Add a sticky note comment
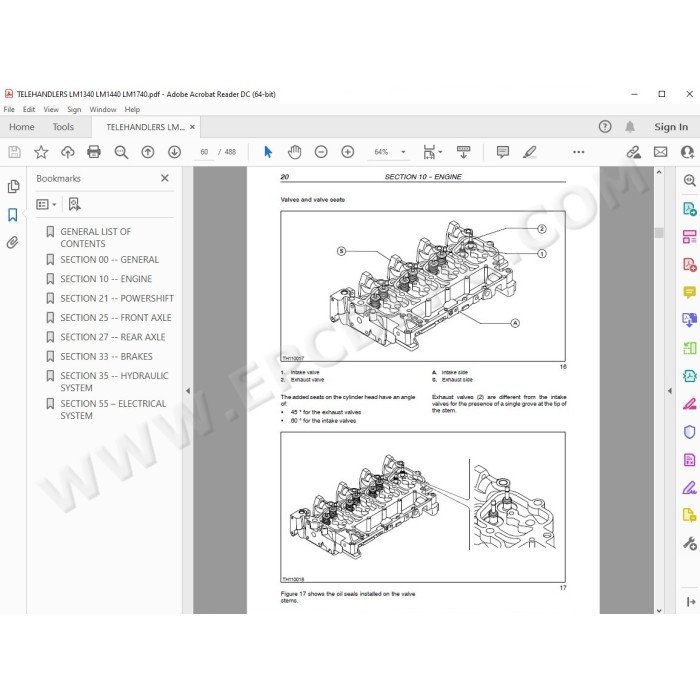This screenshot has width=700, height=700. 503,152
